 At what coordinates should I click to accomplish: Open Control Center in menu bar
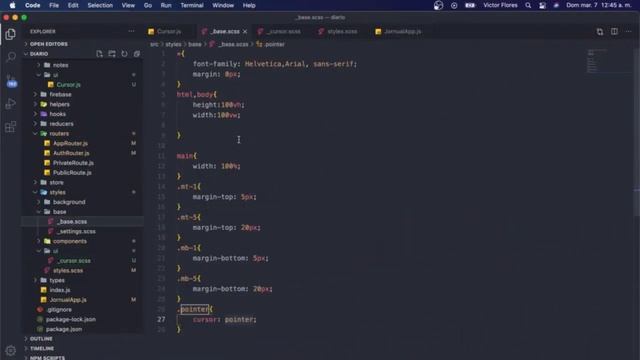pos(542,5)
